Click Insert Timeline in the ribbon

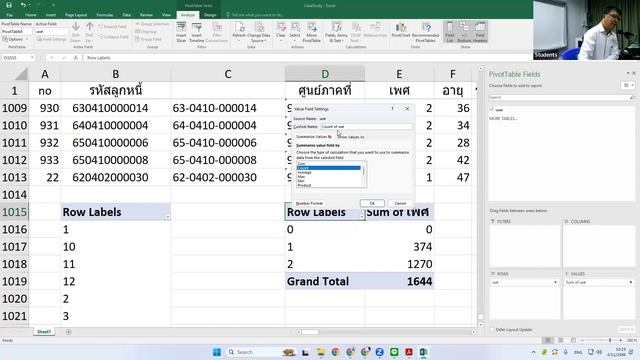click(x=196, y=33)
